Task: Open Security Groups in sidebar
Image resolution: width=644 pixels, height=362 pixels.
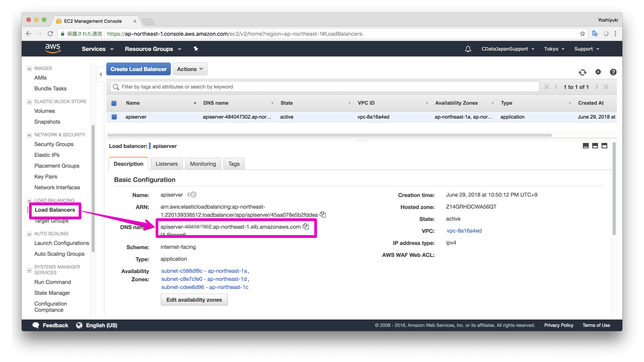Action: 54,144
